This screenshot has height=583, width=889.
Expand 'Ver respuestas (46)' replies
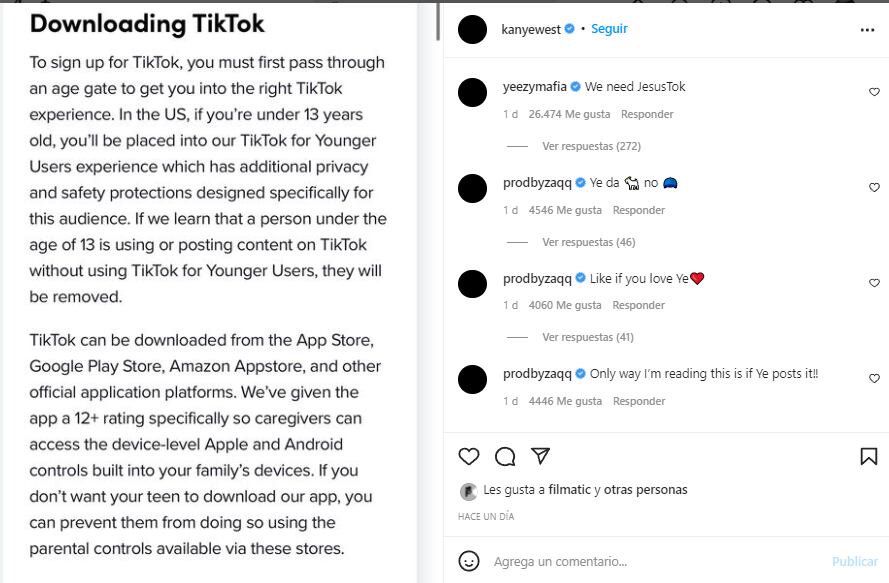click(588, 242)
